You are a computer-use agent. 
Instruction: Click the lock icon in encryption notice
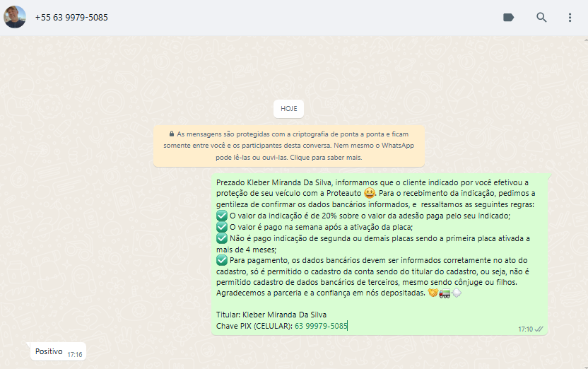[x=171, y=134]
